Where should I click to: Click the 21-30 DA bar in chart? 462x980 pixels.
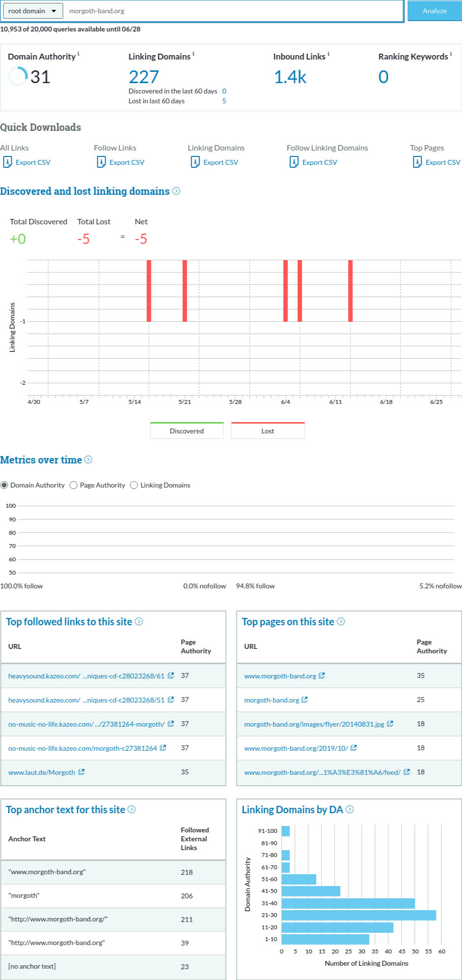358,915
